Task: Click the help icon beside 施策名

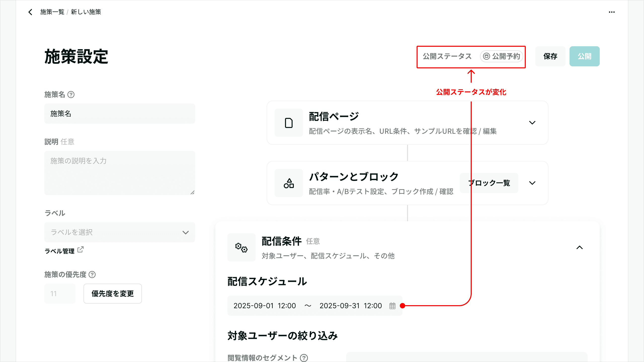Action: tap(71, 95)
